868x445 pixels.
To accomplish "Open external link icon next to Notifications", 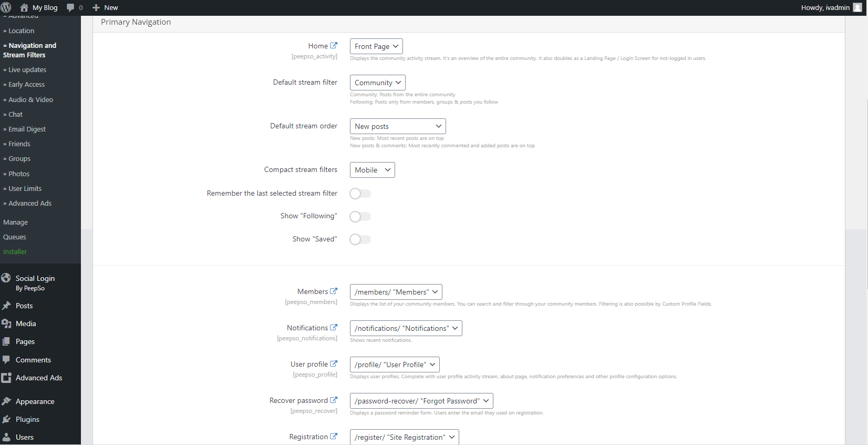I will [334, 327].
